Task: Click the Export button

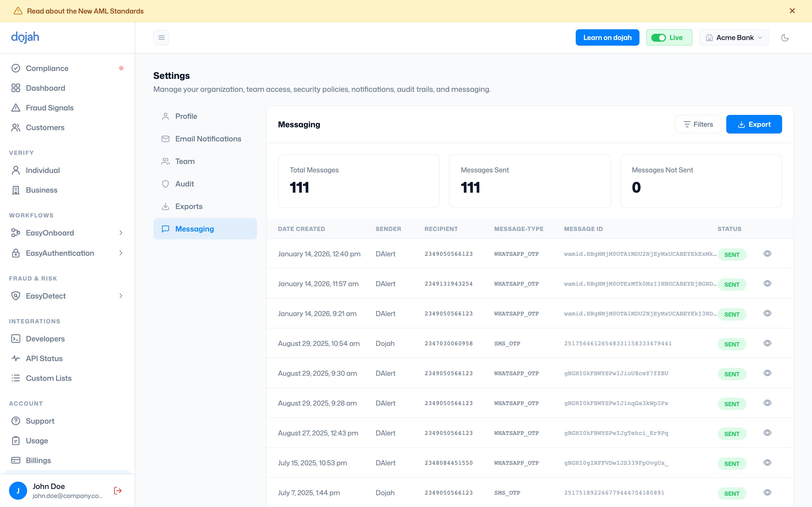Action: (754, 124)
